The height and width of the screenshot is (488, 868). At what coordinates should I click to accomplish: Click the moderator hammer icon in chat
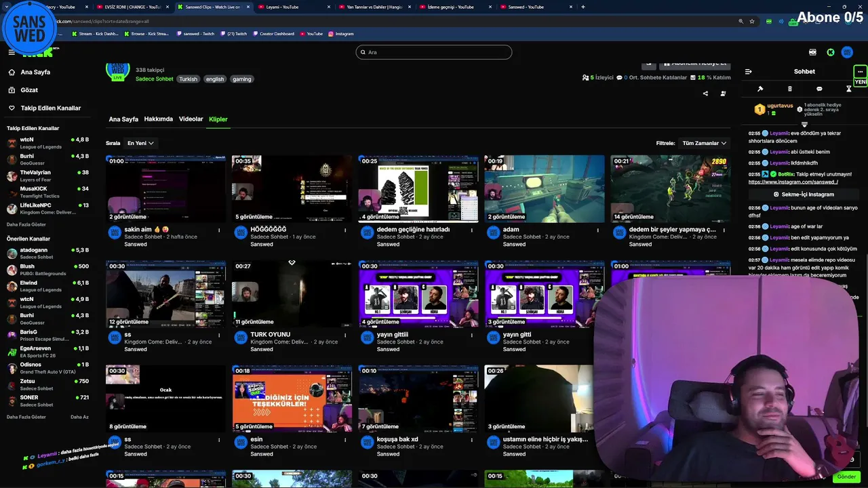pyautogui.click(x=760, y=89)
